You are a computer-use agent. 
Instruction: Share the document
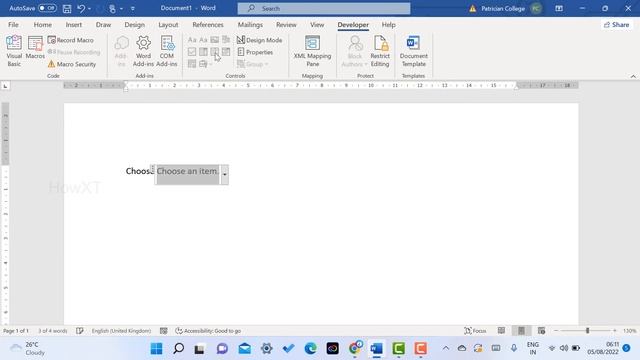616,24
